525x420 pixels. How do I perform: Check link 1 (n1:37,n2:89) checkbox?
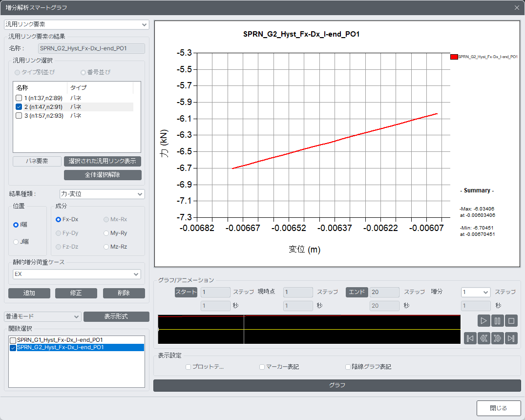pos(19,98)
